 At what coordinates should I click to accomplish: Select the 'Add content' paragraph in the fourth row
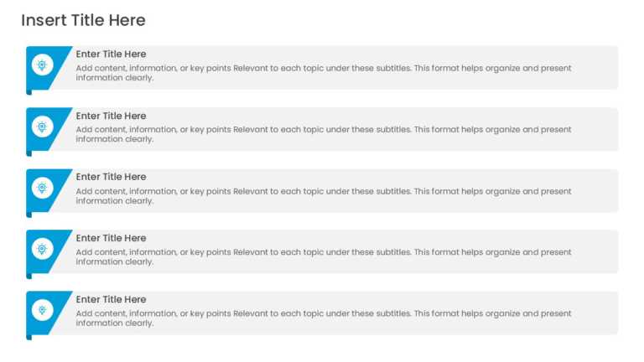click(x=324, y=257)
